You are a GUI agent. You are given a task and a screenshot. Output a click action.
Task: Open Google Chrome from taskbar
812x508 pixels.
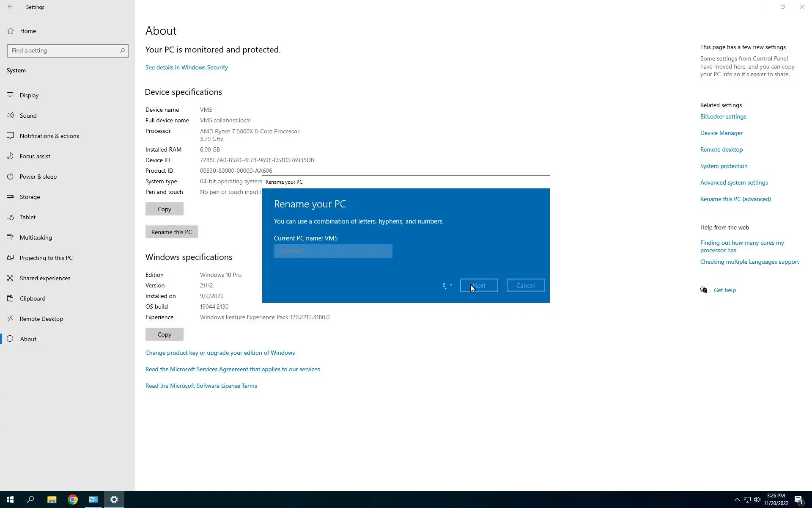point(73,500)
